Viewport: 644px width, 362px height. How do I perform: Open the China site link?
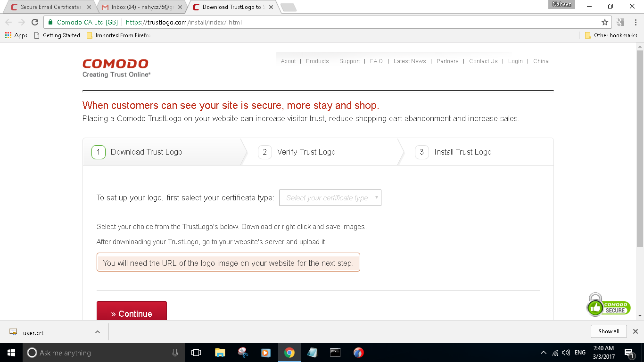(x=541, y=61)
